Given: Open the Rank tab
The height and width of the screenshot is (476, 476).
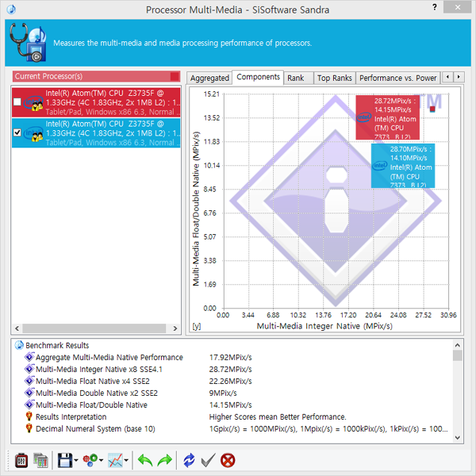Looking at the screenshot, I should (x=298, y=79).
